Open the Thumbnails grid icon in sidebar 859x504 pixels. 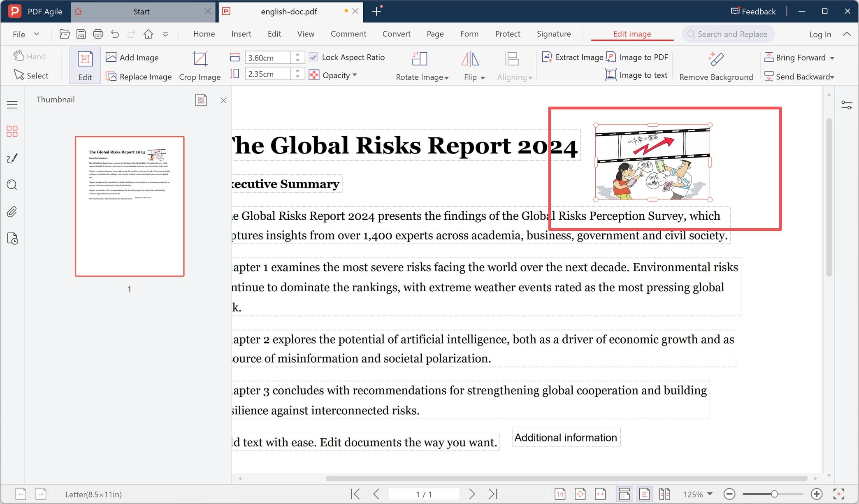pyautogui.click(x=12, y=131)
